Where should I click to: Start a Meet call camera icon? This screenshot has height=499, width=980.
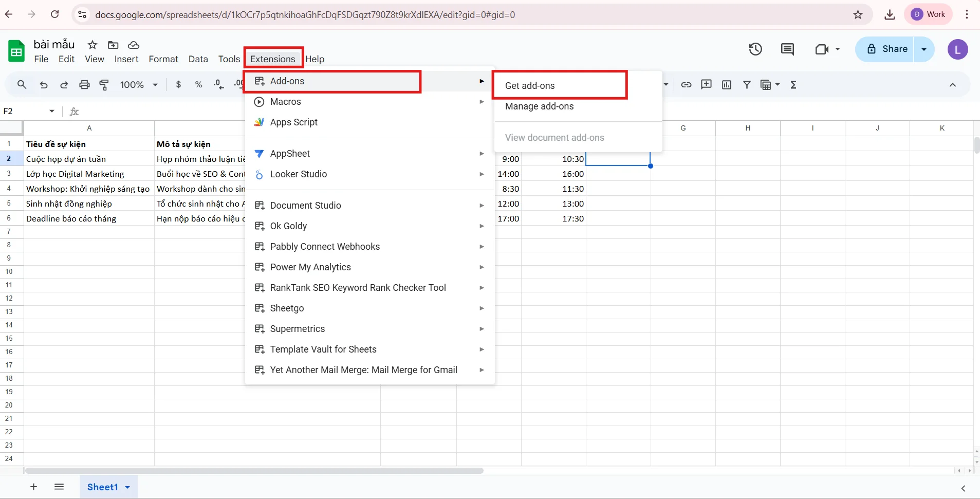click(x=822, y=49)
